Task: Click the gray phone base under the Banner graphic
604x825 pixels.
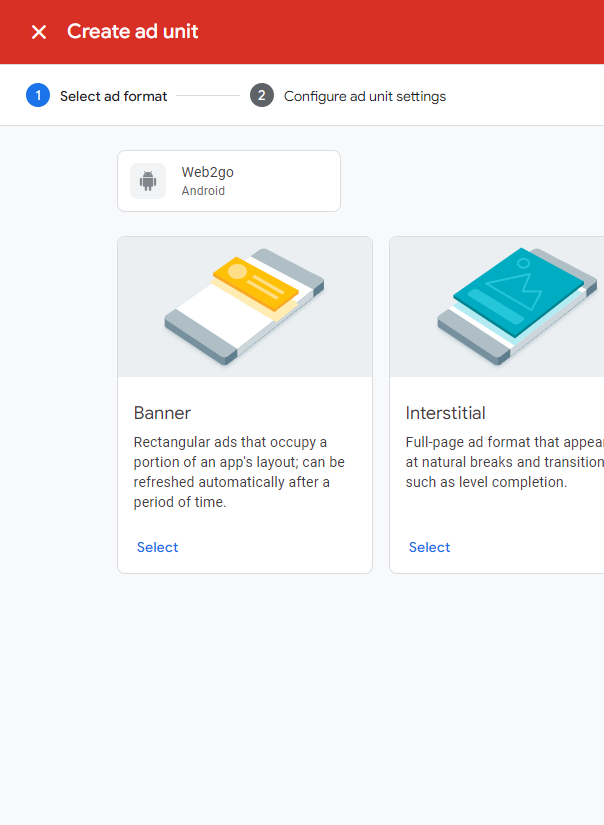Action: (200, 338)
